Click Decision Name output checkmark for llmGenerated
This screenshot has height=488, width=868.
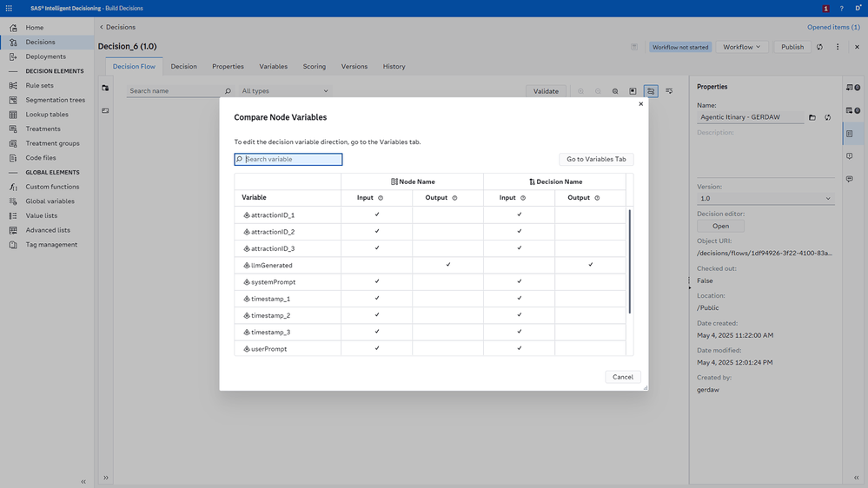tap(591, 265)
